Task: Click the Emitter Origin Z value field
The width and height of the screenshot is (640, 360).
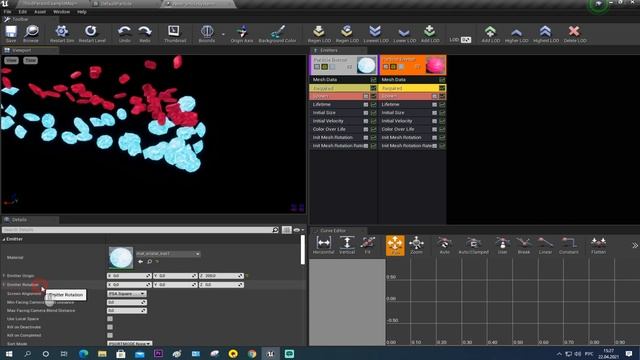Action: click(x=221, y=276)
